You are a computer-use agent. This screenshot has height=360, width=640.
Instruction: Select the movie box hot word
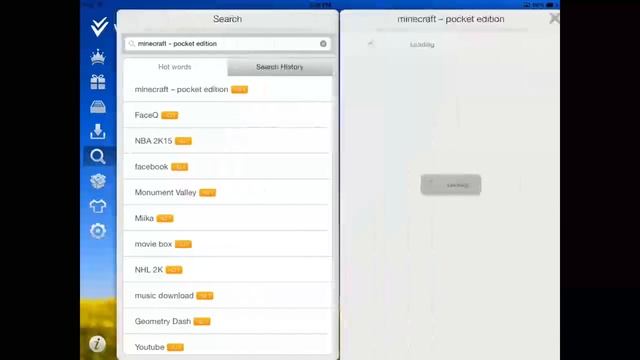[227, 244]
